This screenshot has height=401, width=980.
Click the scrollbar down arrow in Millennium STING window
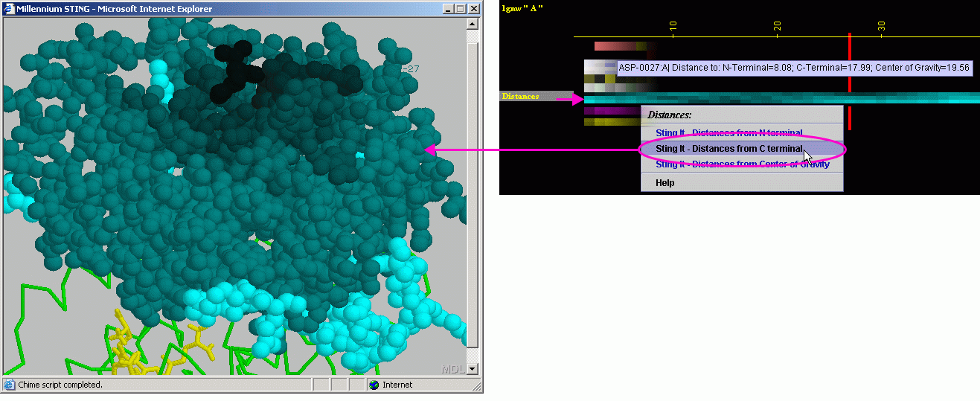[x=473, y=368]
